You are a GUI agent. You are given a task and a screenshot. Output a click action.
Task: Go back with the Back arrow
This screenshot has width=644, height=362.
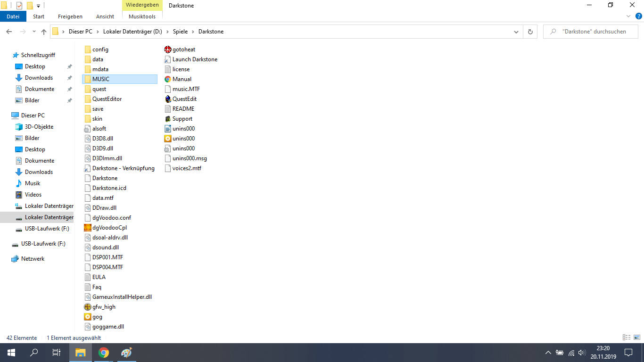click(9, 32)
